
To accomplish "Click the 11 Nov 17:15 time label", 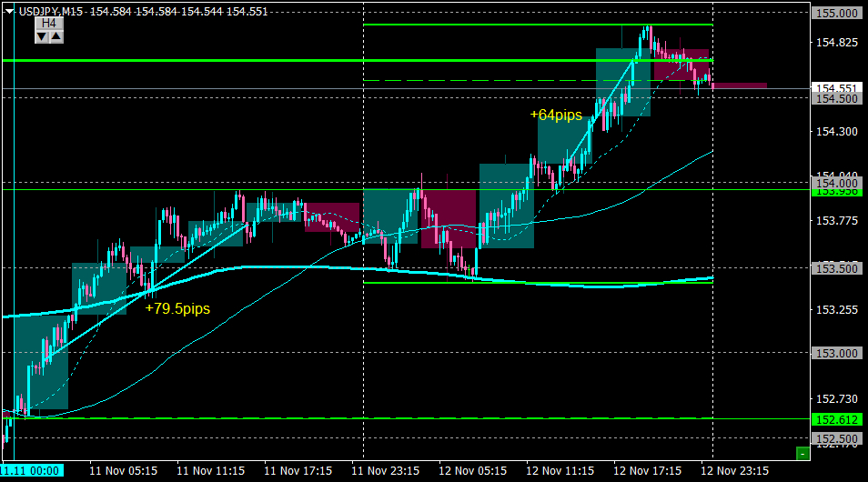I will click(298, 471).
